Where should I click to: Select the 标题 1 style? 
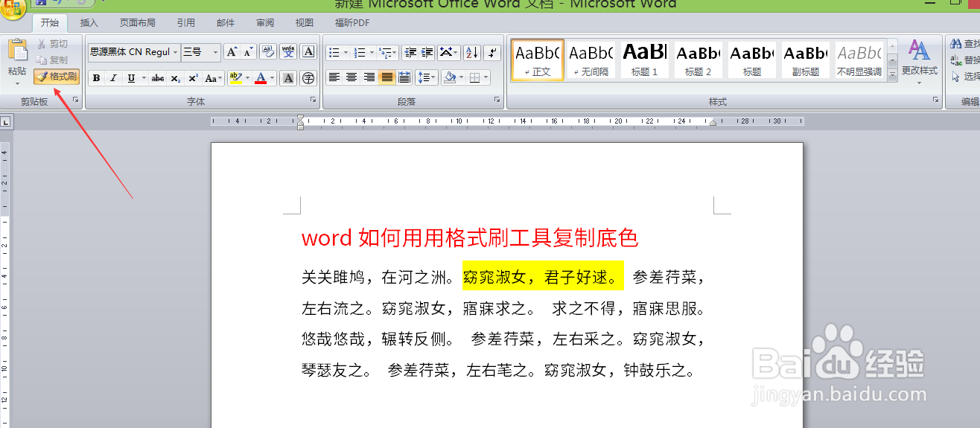pyautogui.click(x=645, y=60)
